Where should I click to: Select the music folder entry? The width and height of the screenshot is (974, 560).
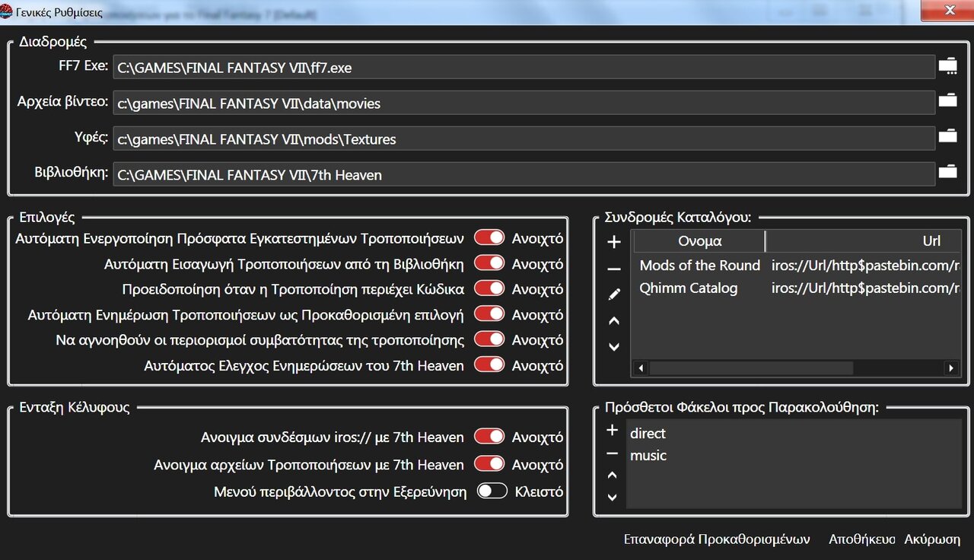[x=648, y=456]
